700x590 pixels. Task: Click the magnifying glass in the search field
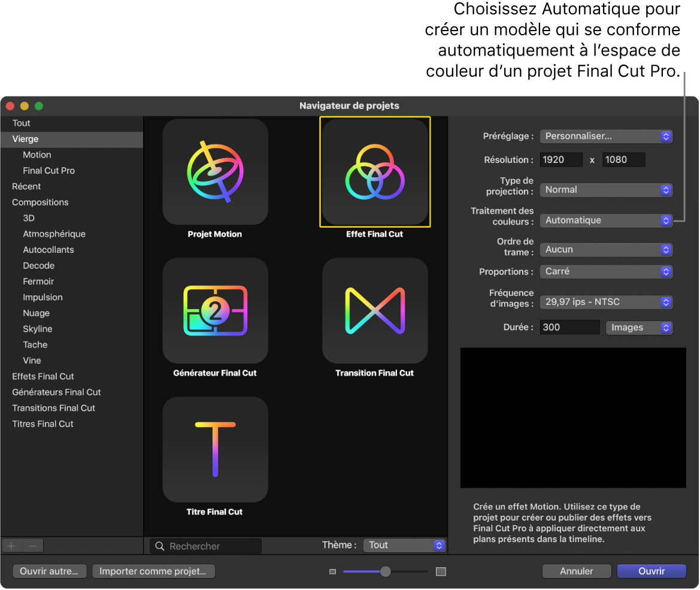tap(159, 546)
